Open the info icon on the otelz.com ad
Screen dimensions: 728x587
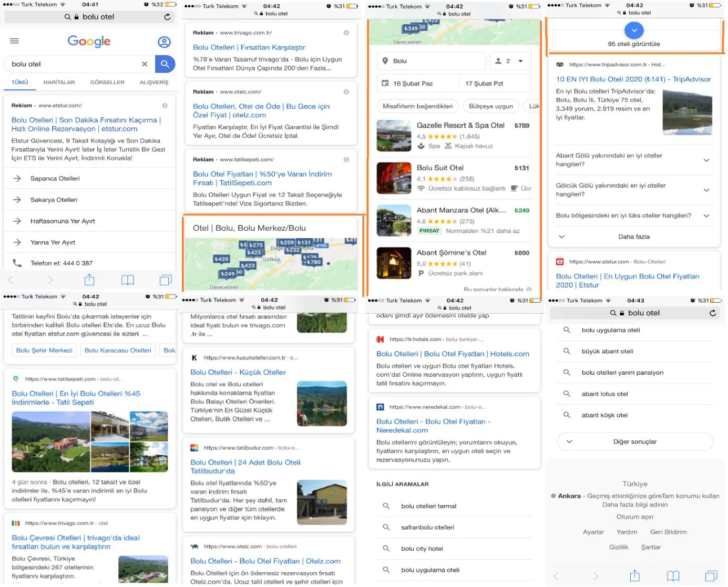(346, 91)
